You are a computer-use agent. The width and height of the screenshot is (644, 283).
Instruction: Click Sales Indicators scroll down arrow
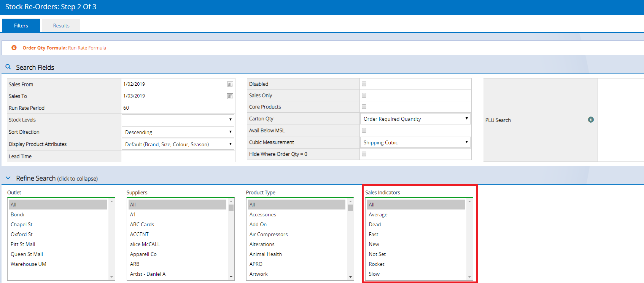click(470, 277)
